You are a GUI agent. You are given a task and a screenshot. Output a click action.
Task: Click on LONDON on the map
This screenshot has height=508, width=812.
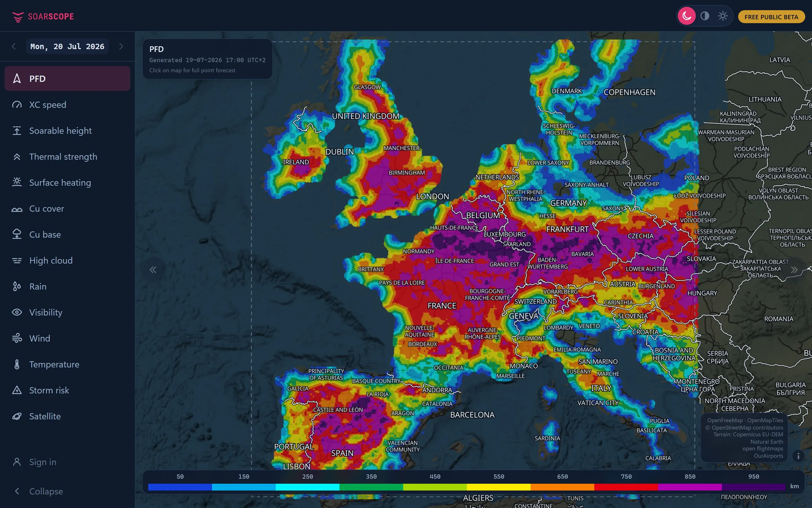pos(433,196)
